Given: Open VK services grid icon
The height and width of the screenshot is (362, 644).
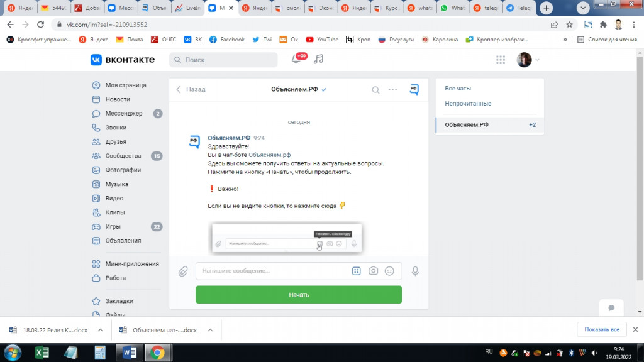Looking at the screenshot, I should coord(500,60).
